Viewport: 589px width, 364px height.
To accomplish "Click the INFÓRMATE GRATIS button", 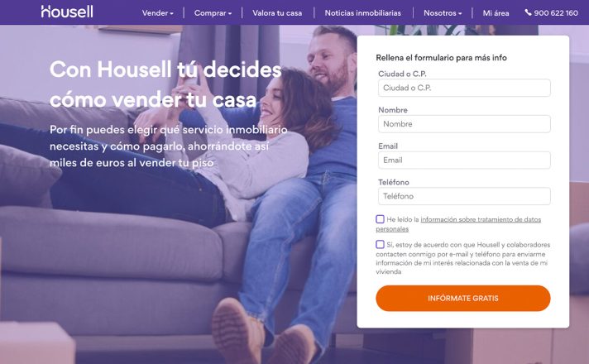I will (x=463, y=299).
